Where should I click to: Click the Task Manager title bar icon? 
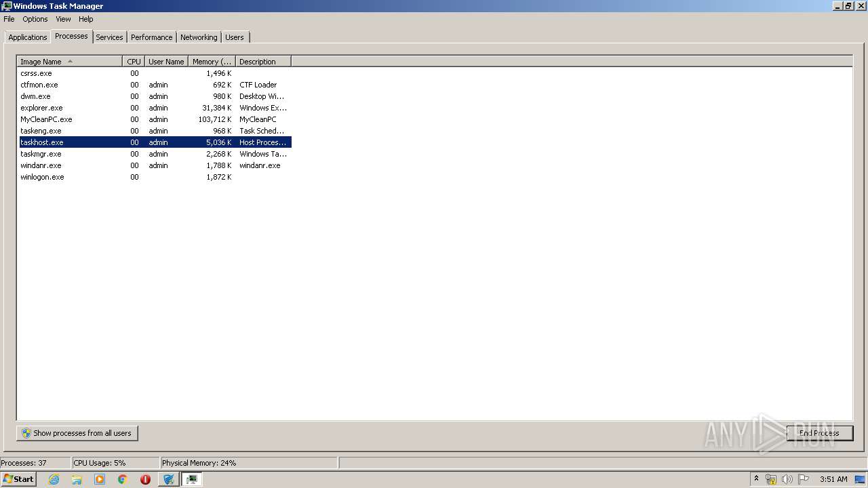[x=7, y=6]
